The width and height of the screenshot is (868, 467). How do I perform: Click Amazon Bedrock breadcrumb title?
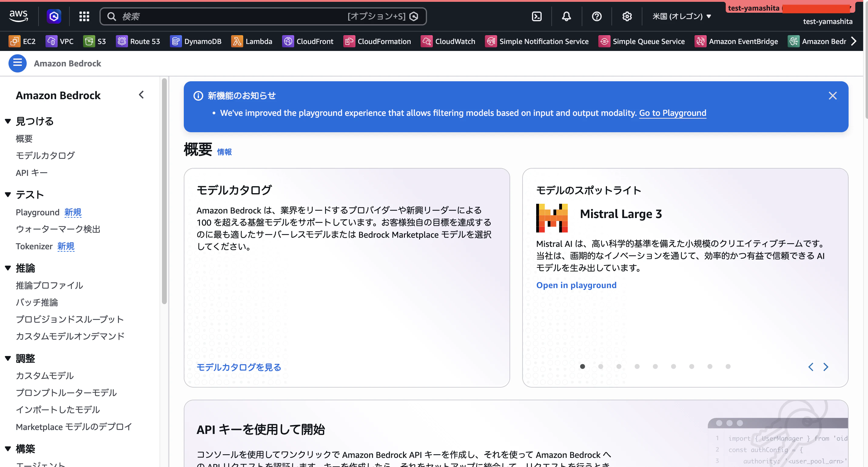(x=67, y=63)
